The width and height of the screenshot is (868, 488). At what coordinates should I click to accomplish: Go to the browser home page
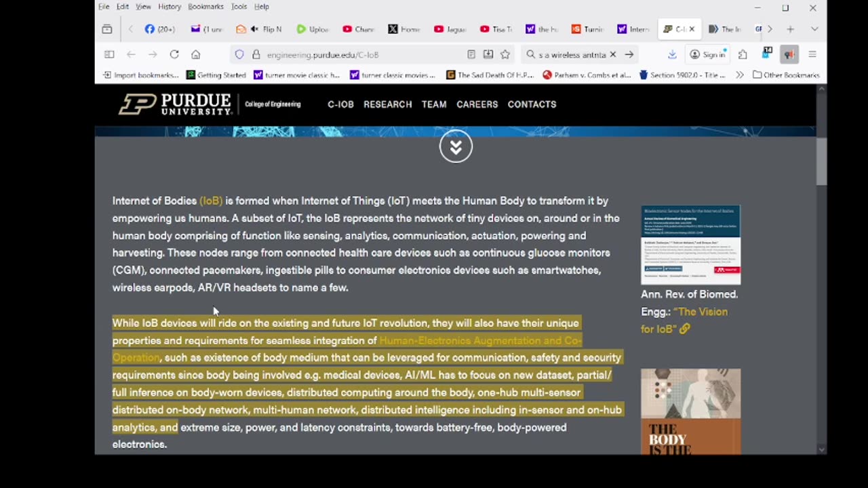[196, 54]
